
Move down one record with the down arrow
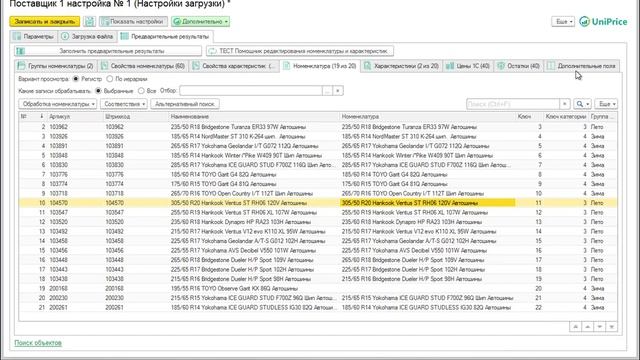coord(600,327)
